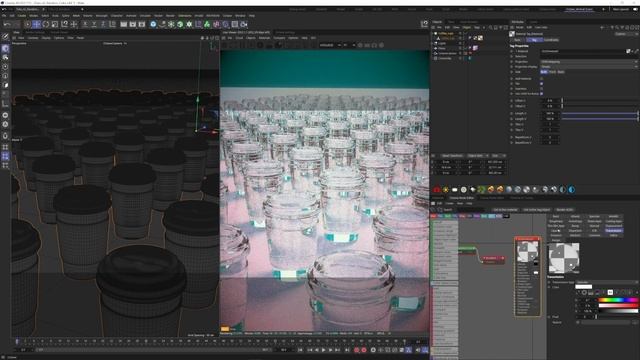Click the white rectangle area light icon

coord(455,189)
